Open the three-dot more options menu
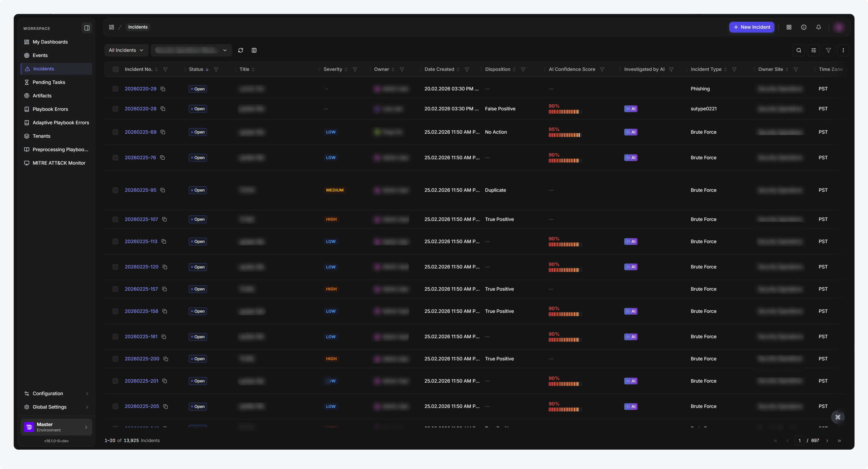The height and width of the screenshot is (469, 868). point(843,50)
